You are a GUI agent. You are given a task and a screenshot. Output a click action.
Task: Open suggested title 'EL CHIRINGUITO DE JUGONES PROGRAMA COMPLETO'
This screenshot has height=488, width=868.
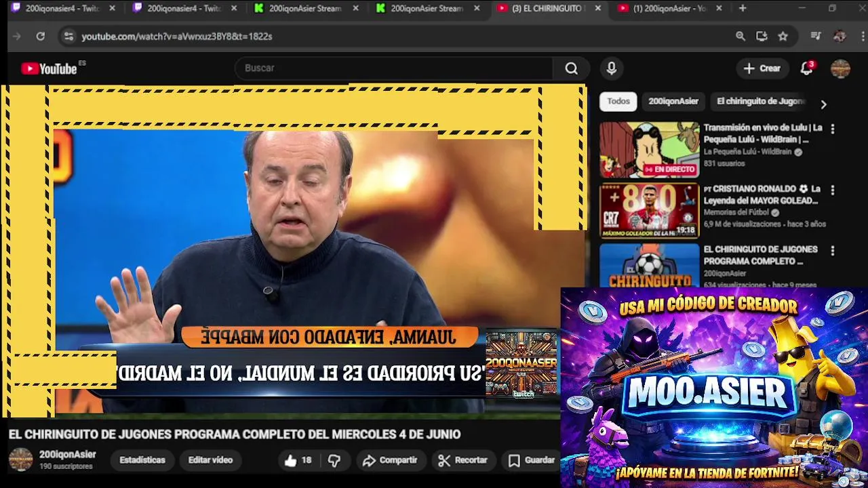pos(760,256)
